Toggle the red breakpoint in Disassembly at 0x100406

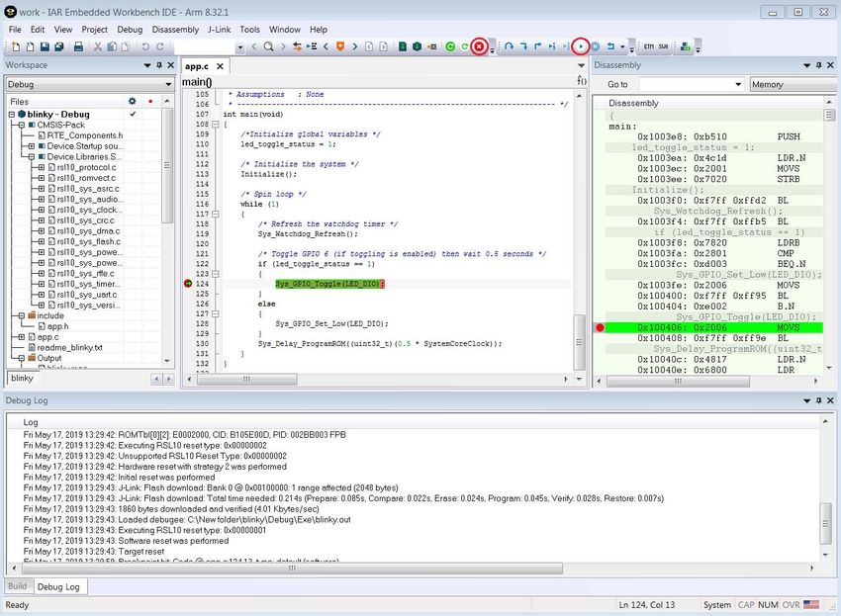tap(600, 327)
